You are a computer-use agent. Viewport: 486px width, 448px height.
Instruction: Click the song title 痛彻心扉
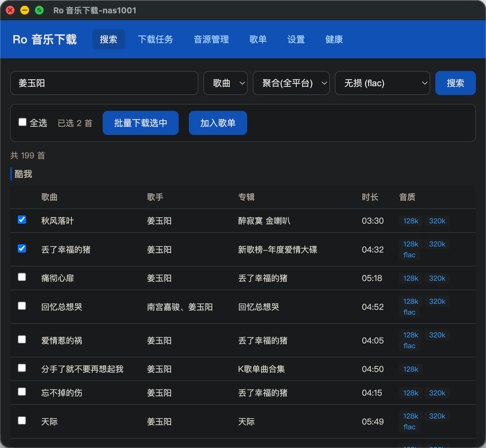[58, 278]
